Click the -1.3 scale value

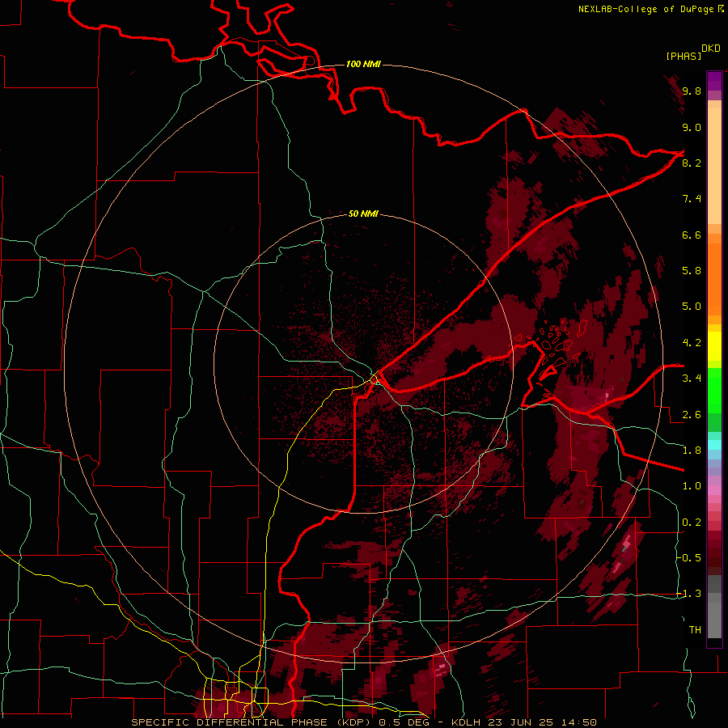click(689, 594)
